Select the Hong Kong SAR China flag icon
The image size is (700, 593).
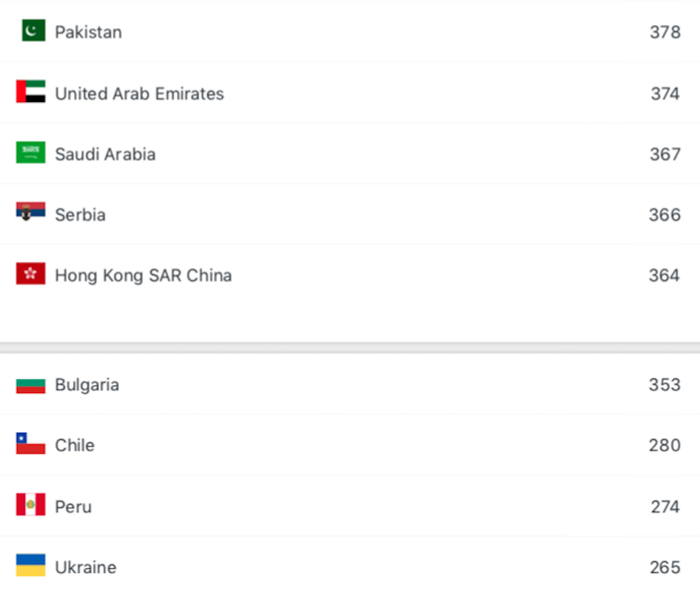30,274
